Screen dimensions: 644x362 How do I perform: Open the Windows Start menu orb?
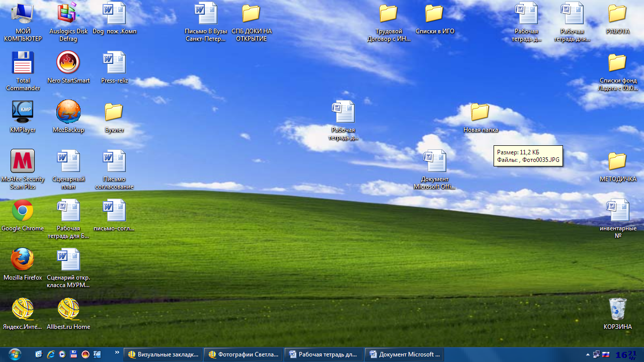15,354
